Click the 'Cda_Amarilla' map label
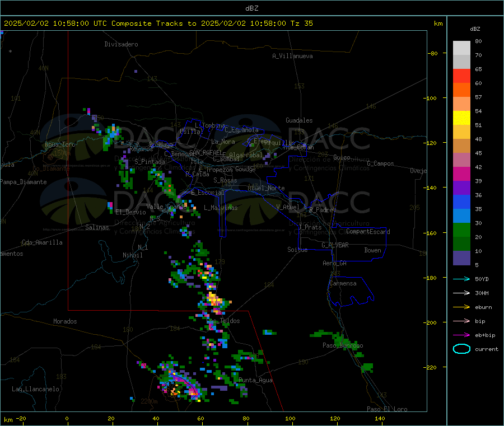 coord(42,242)
